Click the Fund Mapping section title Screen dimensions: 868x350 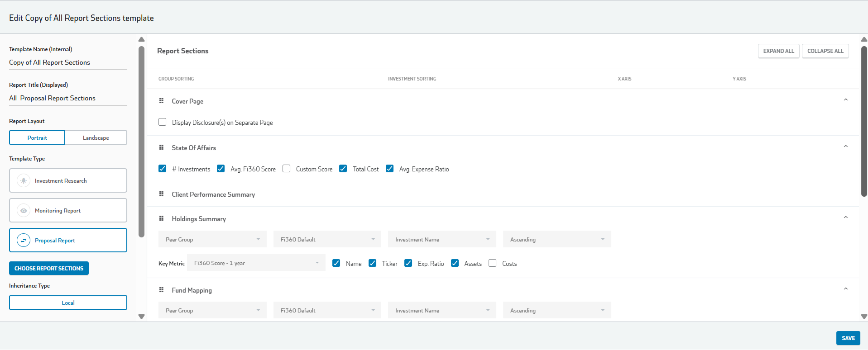click(x=192, y=290)
